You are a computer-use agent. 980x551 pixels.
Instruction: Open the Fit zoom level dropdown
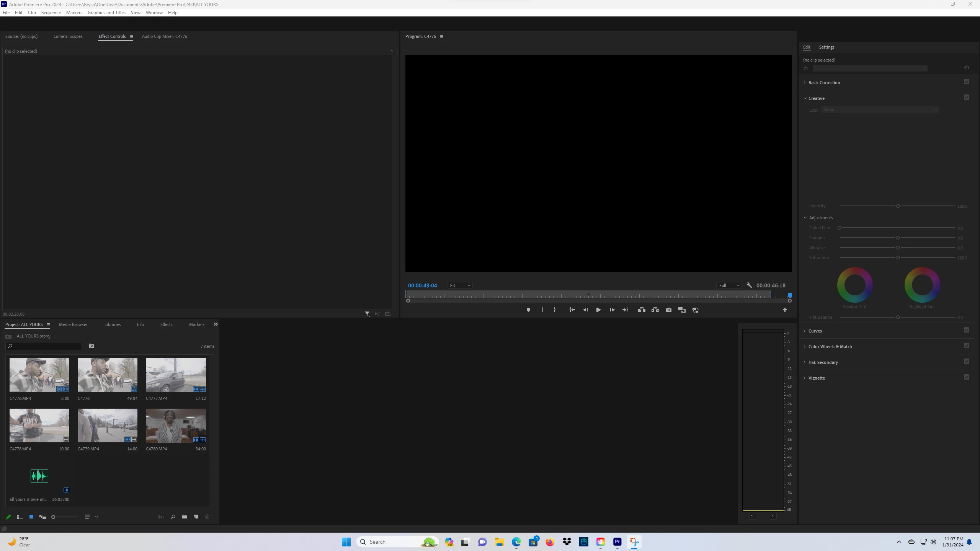[x=459, y=285]
